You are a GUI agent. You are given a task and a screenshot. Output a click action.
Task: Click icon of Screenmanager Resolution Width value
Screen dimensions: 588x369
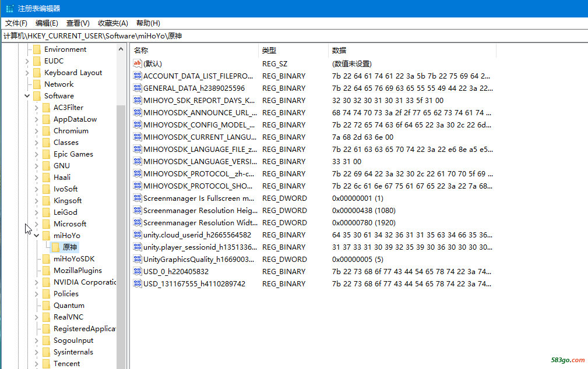pos(138,222)
